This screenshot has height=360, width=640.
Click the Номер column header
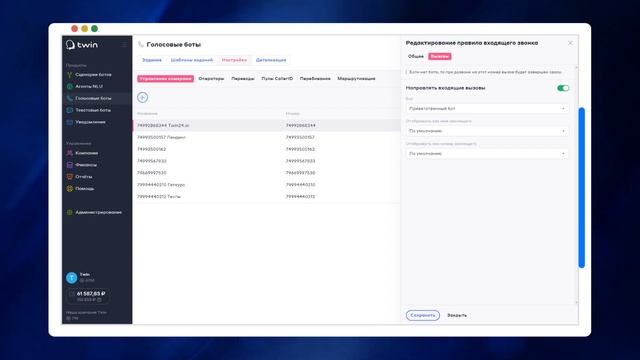pos(293,113)
